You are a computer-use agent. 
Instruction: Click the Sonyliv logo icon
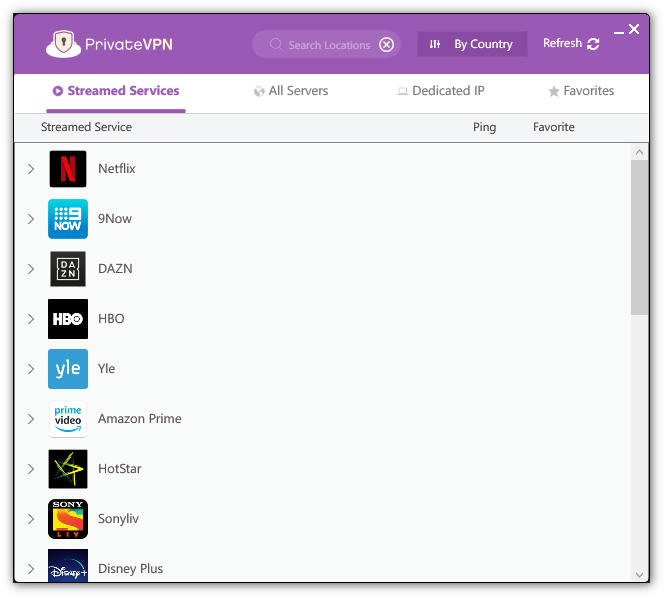[68, 518]
